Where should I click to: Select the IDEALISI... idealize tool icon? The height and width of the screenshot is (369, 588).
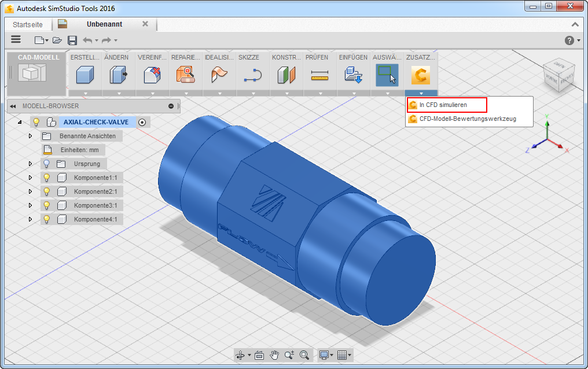[x=219, y=75]
